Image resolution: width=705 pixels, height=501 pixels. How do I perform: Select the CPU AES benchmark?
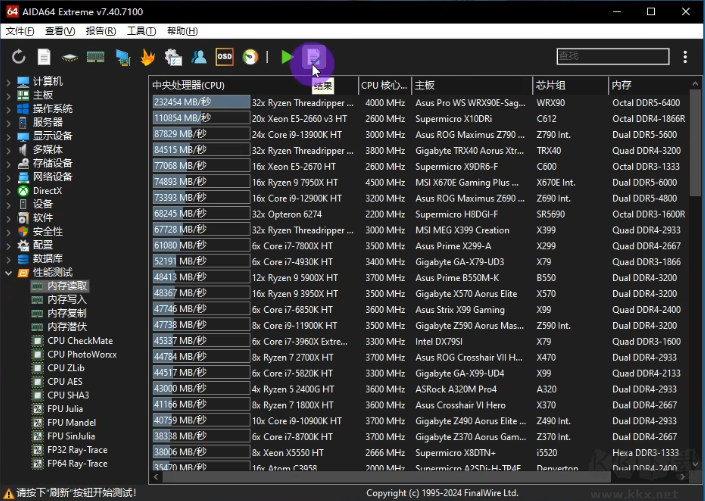tap(65, 382)
